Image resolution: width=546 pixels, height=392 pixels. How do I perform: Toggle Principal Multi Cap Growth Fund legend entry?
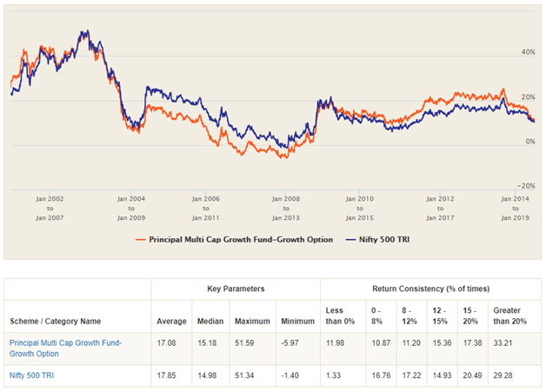242,239
